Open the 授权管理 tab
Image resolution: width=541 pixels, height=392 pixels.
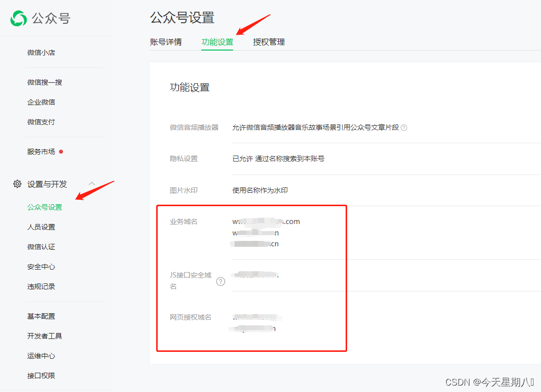(x=269, y=42)
